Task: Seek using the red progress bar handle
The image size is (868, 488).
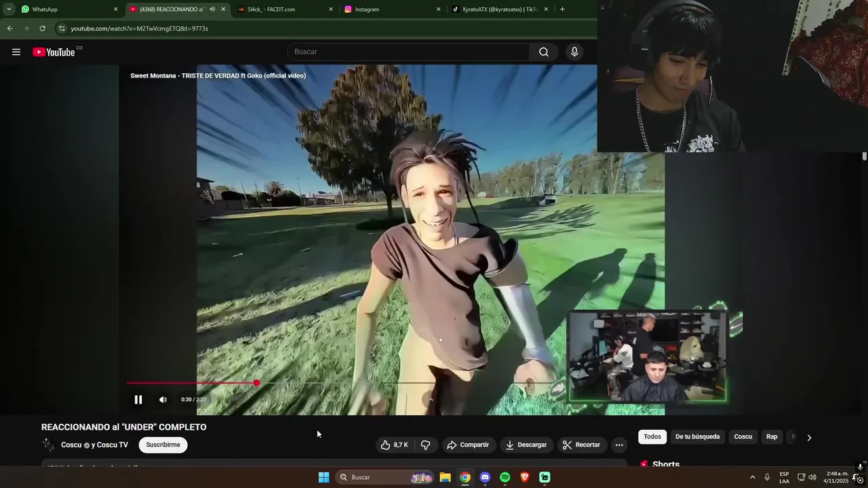Action: point(257,383)
